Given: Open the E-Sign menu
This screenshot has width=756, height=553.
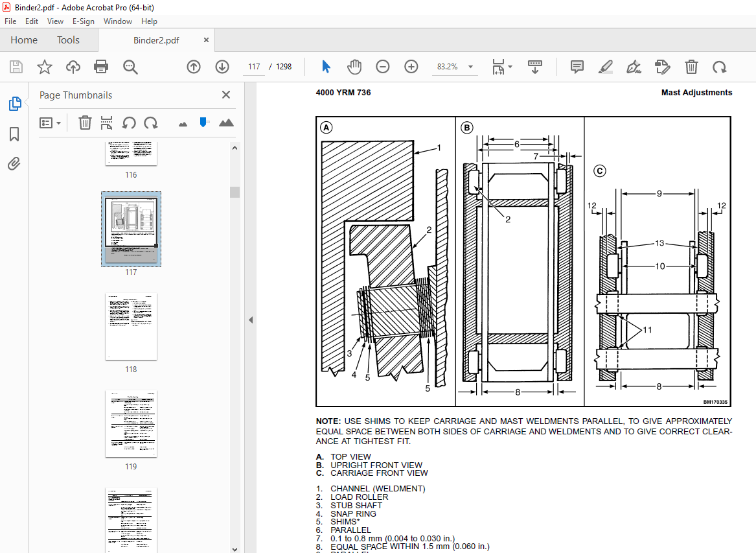Looking at the screenshot, I should [x=84, y=21].
